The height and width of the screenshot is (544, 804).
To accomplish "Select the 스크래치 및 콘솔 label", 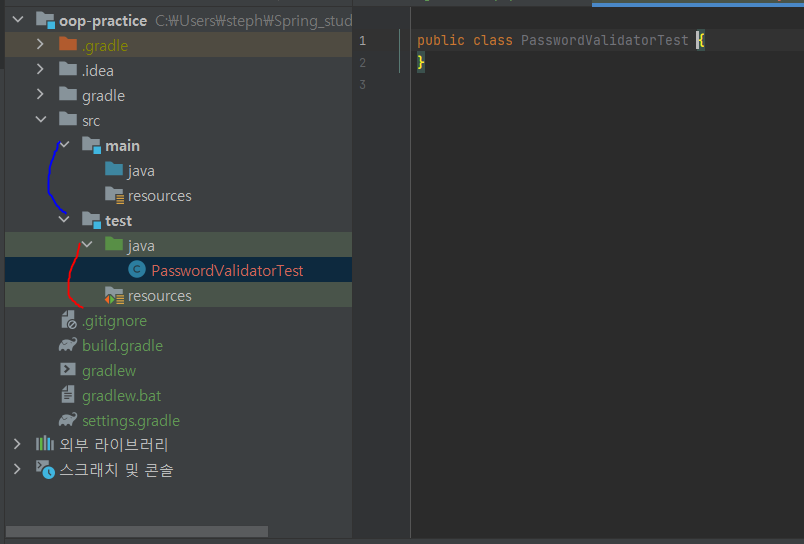I will coord(116,470).
